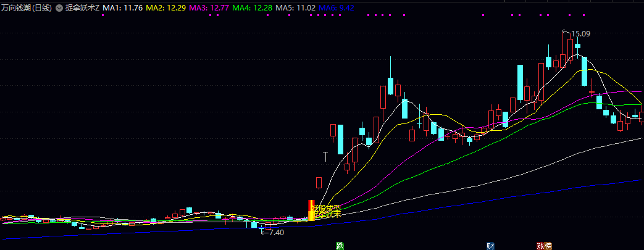Select the gray MA5: 11.02 legend

[295, 8]
